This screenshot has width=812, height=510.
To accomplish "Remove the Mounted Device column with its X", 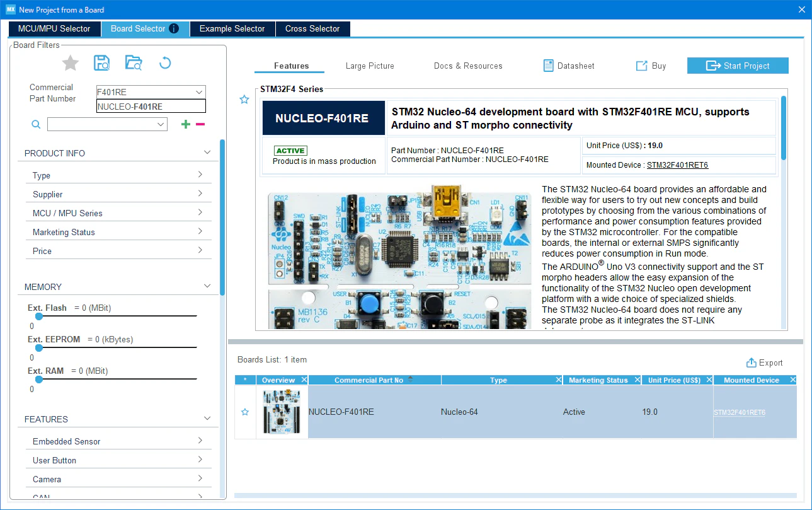I will tap(792, 380).
